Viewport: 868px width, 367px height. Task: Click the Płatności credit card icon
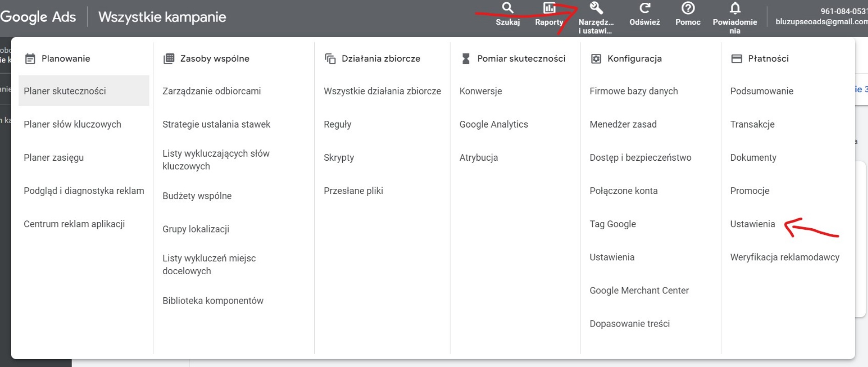pos(736,59)
